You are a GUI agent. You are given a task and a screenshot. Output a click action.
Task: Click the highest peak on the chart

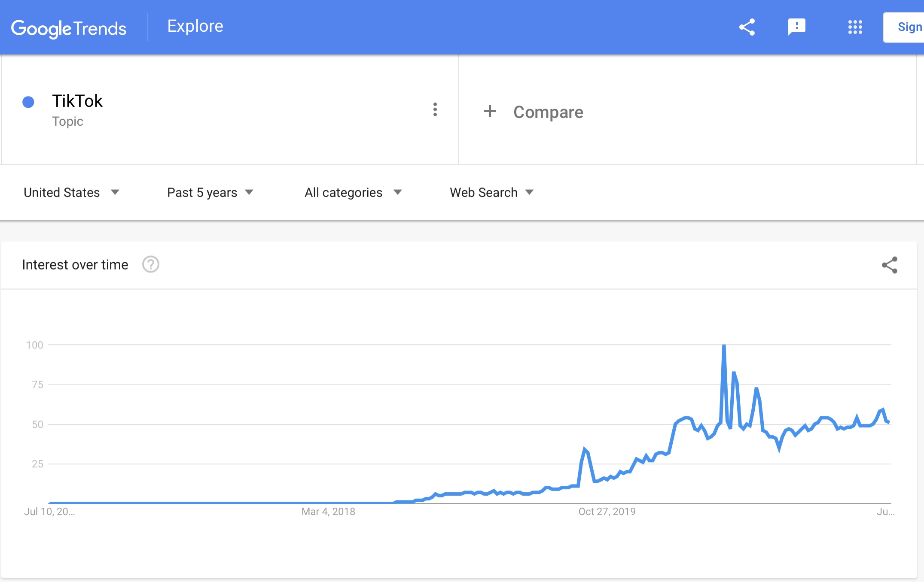coord(724,346)
